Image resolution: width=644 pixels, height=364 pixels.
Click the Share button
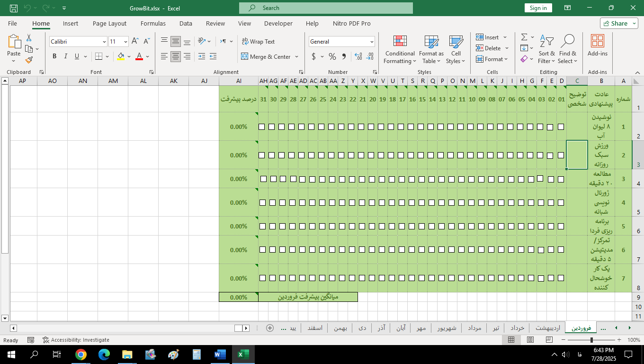coord(619,23)
